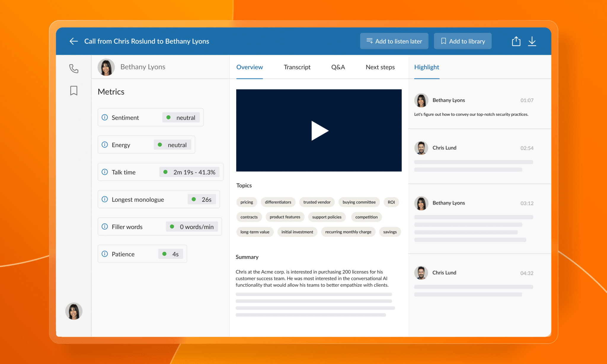Switch to the Next steps tab
The width and height of the screenshot is (607, 364).
point(379,67)
